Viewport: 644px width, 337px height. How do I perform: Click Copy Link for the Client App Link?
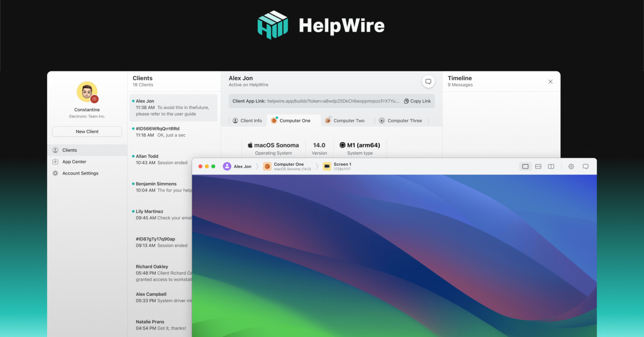pos(417,101)
